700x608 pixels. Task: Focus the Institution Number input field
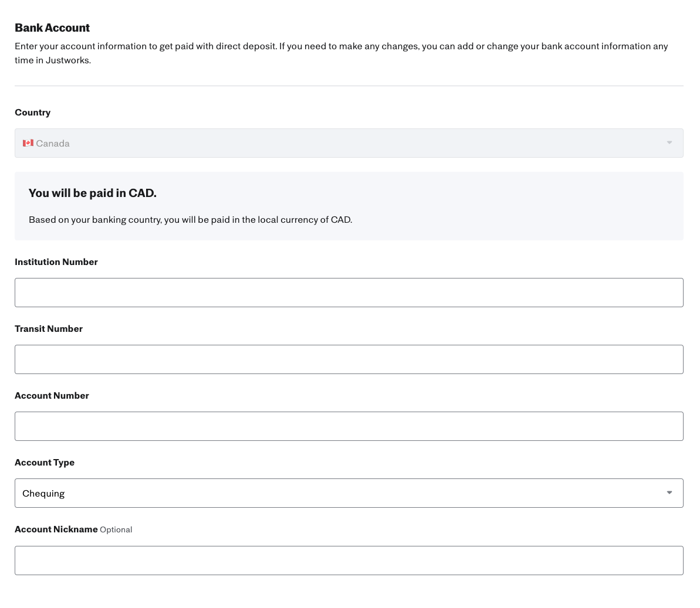pyautogui.click(x=349, y=293)
